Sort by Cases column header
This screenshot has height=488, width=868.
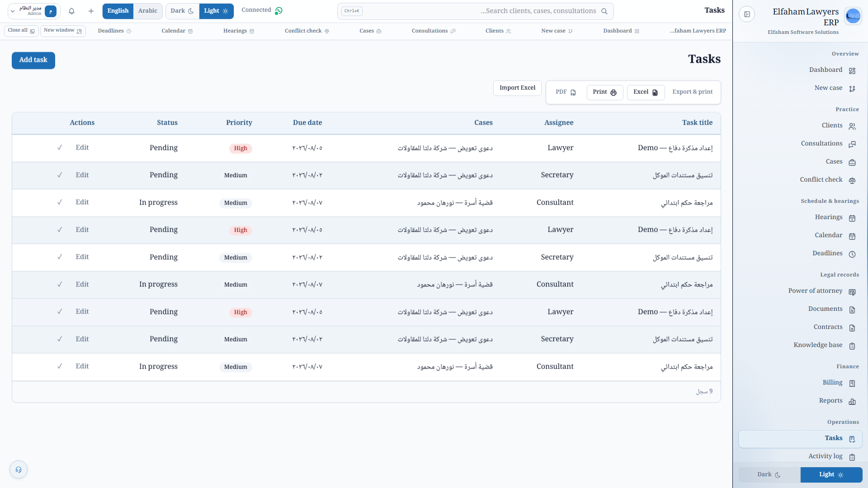(483, 123)
